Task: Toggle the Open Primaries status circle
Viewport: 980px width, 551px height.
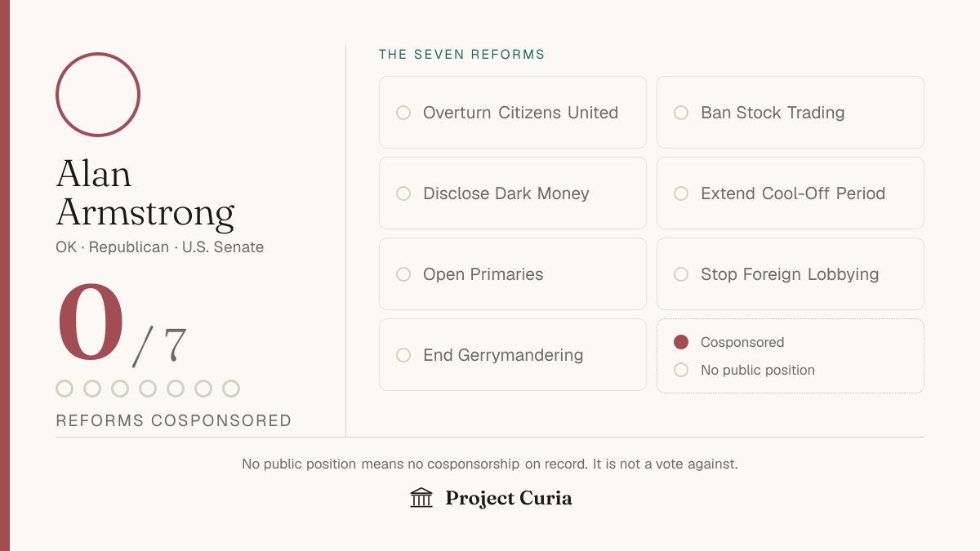Action: (403, 274)
